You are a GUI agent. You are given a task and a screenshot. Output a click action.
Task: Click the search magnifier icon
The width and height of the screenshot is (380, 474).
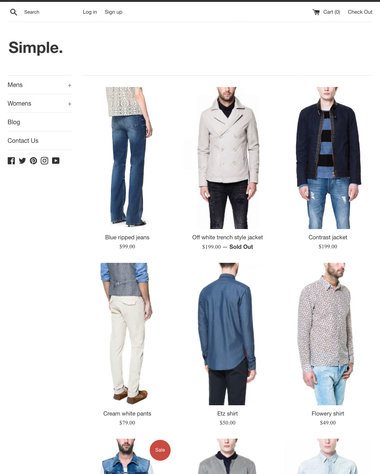pos(13,12)
